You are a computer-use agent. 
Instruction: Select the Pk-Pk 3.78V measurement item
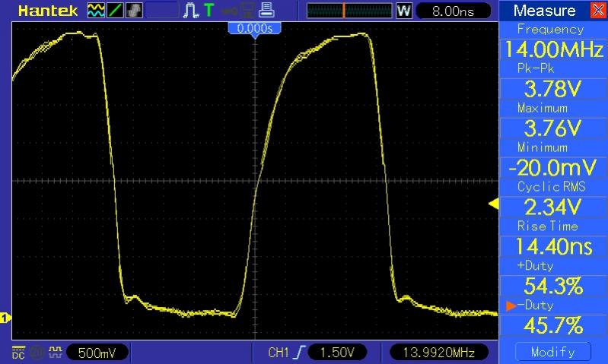pyautogui.click(x=551, y=90)
